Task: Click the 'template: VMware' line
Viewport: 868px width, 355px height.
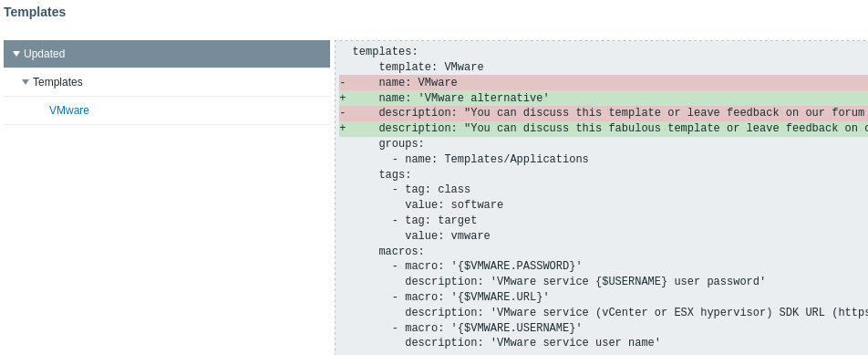Action: 431,67
